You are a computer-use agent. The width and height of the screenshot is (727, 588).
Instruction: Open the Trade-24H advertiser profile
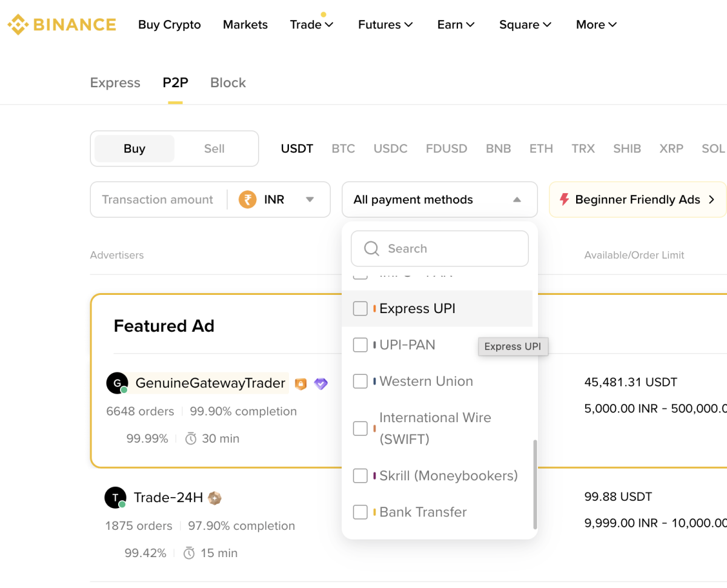pos(168,498)
